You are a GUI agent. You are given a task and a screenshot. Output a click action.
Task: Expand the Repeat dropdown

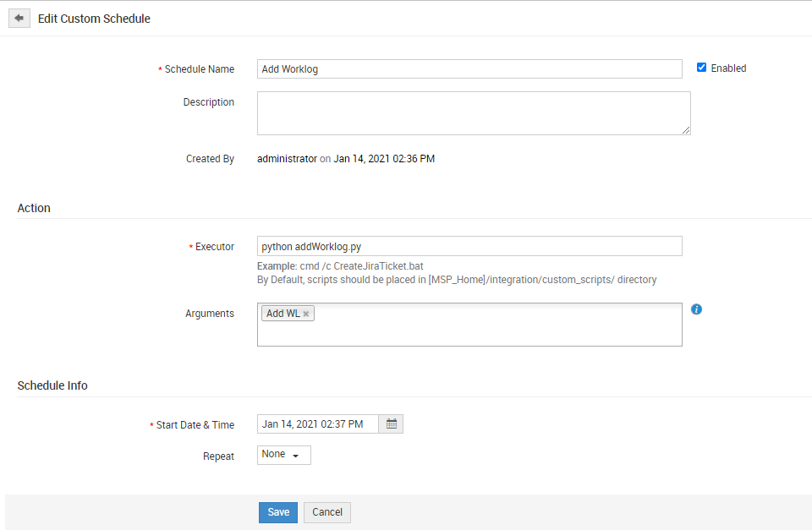pyautogui.click(x=283, y=455)
